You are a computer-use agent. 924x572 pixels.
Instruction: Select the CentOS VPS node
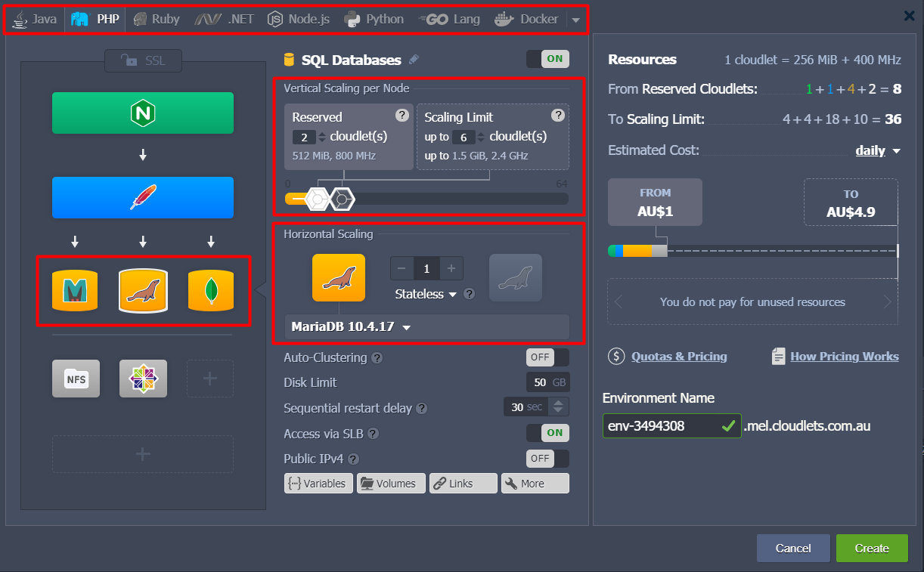pyautogui.click(x=143, y=379)
